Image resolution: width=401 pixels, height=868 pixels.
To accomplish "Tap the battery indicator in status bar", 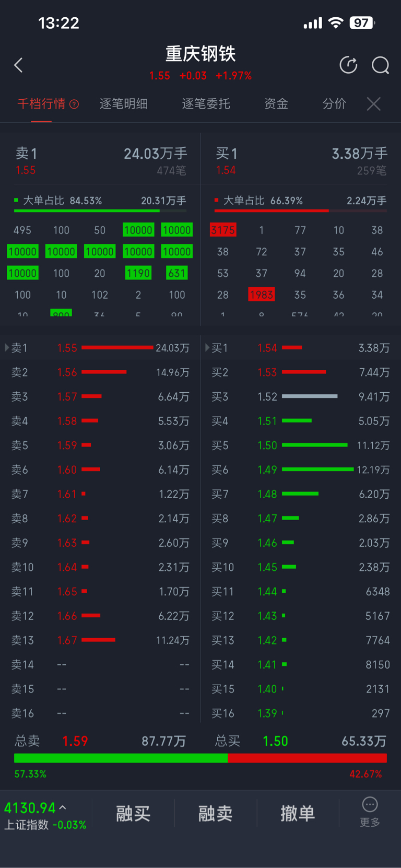I will [x=362, y=23].
